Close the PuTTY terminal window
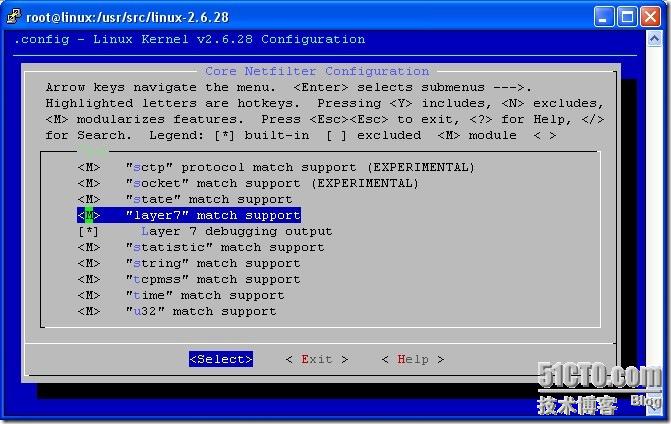671x424 pixels. (x=650, y=17)
